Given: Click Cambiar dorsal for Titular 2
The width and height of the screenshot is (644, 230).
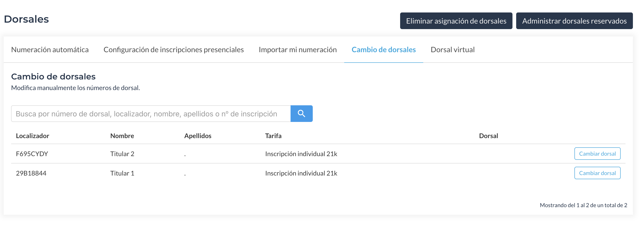Looking at the screenshot, I should (x=597, y=154).
